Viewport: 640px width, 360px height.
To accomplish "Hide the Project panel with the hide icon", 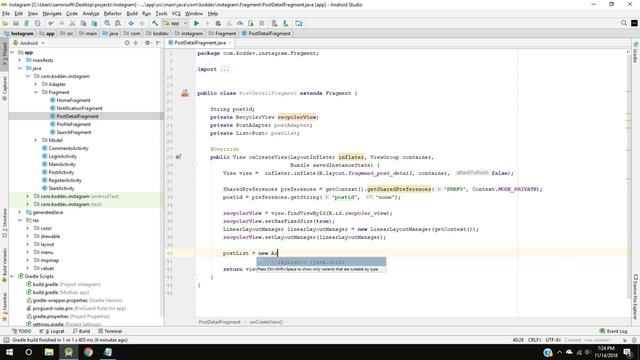I will (158, 43).
